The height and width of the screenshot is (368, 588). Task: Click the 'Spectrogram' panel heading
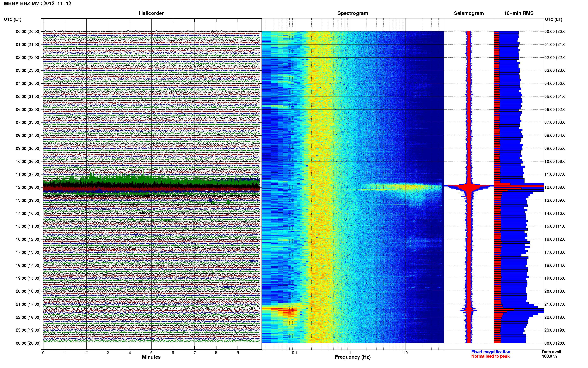(x=353, y=13)
